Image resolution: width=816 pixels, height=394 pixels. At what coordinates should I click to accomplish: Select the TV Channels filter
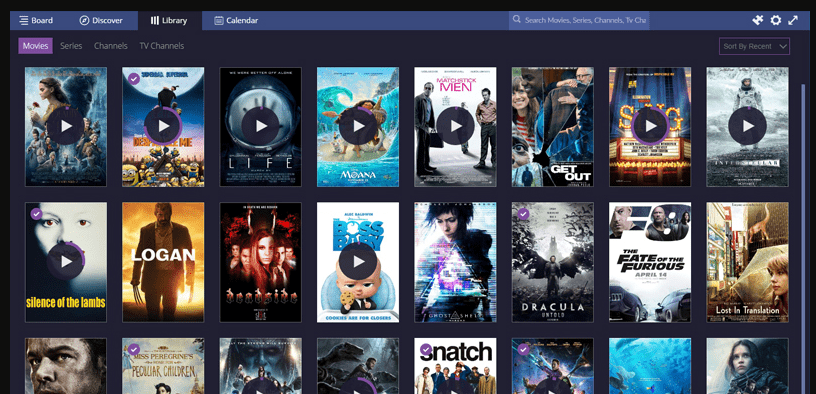pyautogui.click(x=162, y=46)
